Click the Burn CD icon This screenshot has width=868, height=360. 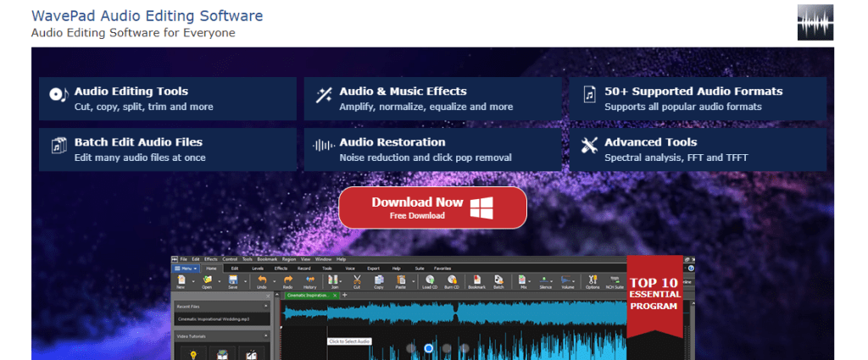click(453, 280)
